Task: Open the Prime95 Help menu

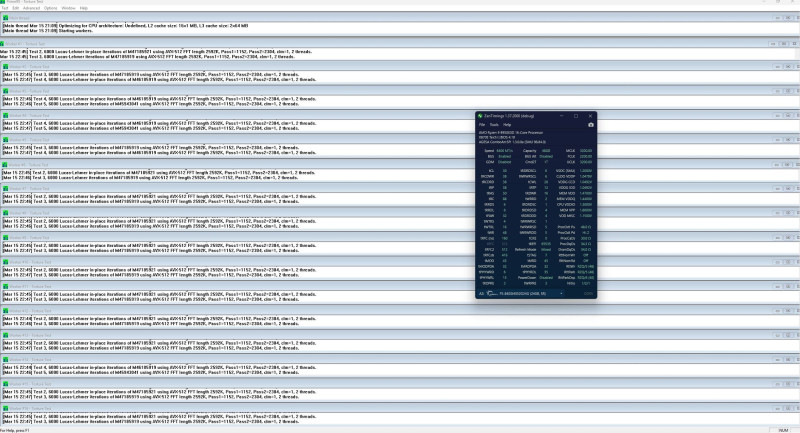Action: pos(84,8)
